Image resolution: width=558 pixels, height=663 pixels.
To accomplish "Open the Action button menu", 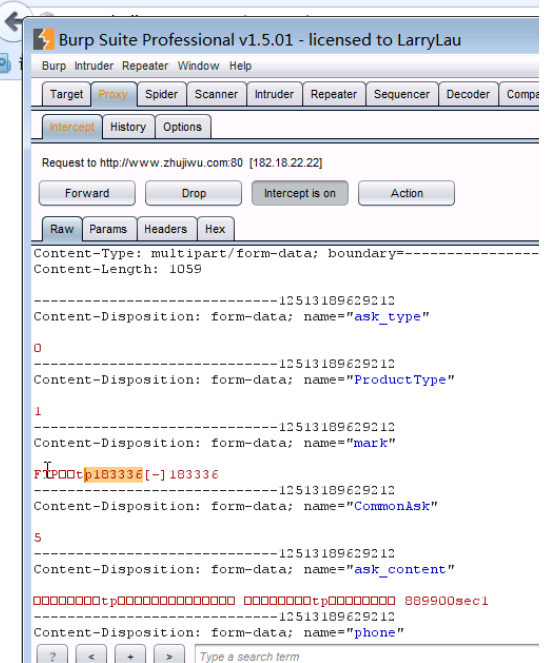I will [406, 193].
